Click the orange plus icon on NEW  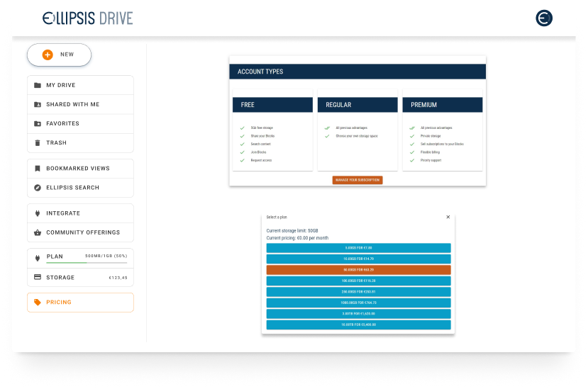(x=48, y=55)
